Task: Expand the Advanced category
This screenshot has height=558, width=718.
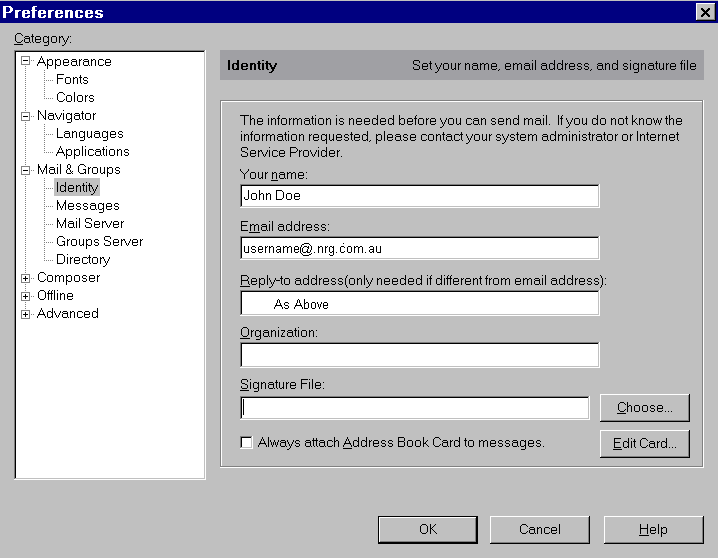Action: coord(26,314)
